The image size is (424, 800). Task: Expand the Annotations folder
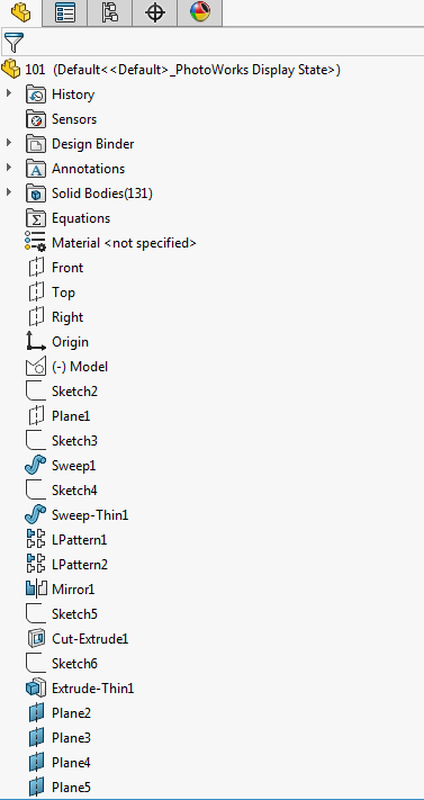(8, 168)
